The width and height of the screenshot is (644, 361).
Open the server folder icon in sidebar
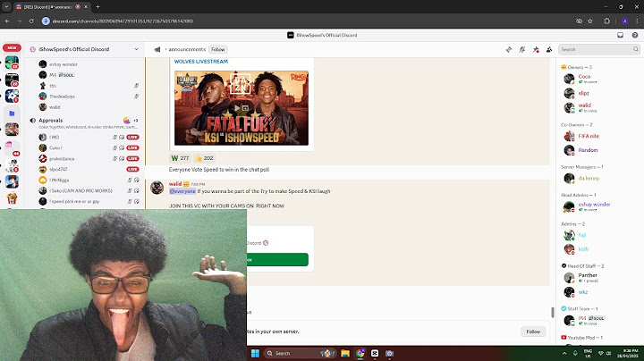(12, 113)
